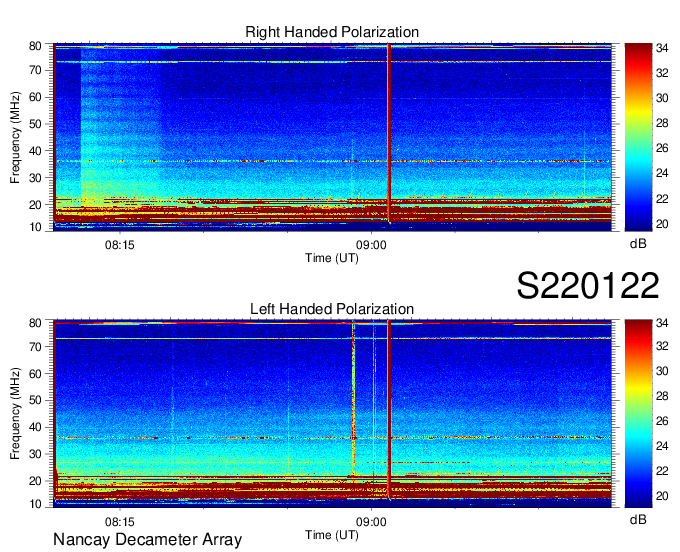Click 09:00 time tick of Right Handed plot
This screenshot has height=552, width=680.
(371, 245)
